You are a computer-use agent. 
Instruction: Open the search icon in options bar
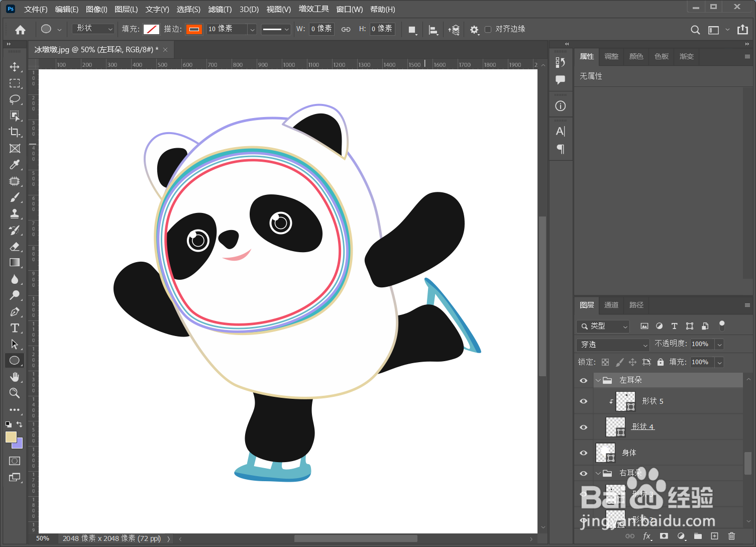point(695,30)
